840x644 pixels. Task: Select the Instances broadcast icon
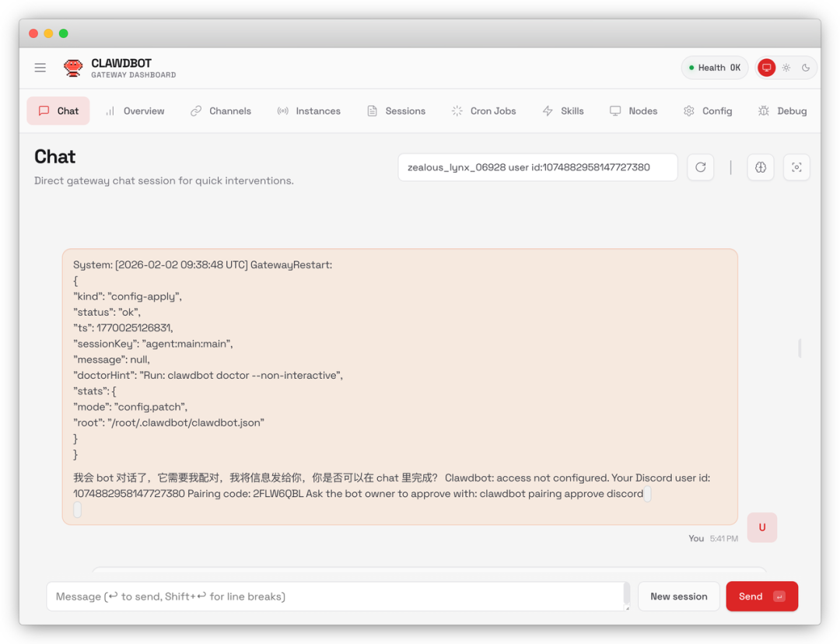point(282,110)
